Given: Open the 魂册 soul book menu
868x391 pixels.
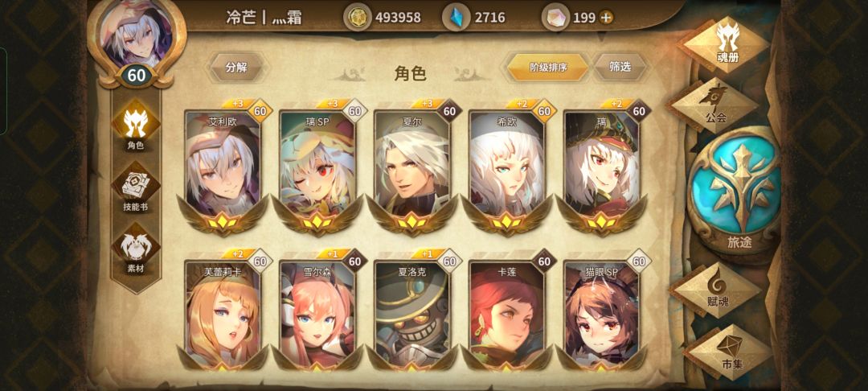Looking at the screenshot, I should [x=727, y=43].
